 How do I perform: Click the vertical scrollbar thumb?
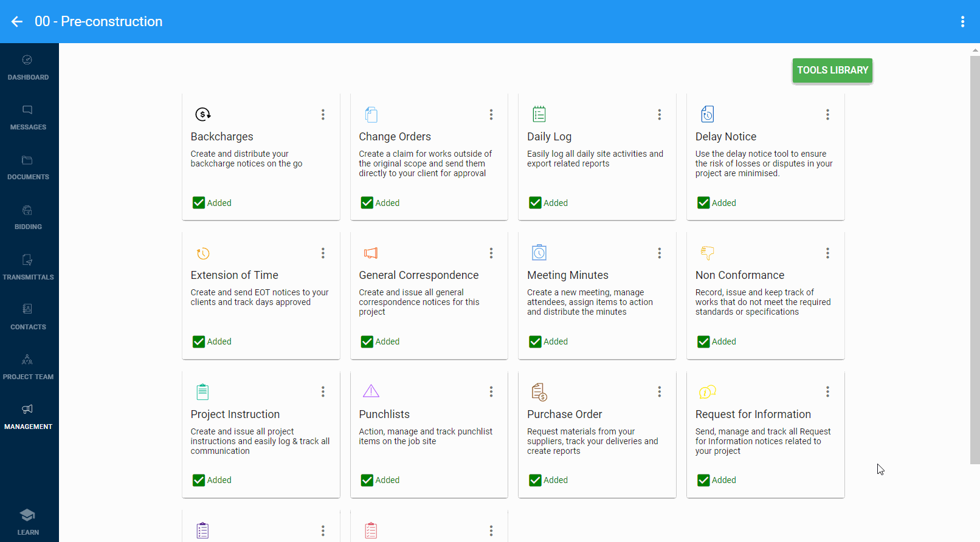[x=975, y=260]
